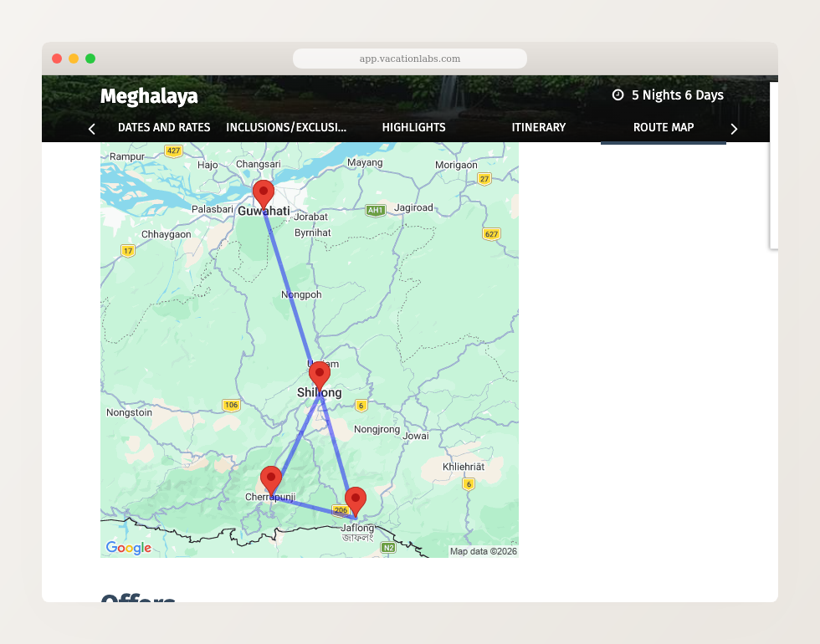This screenshot has width=820, height=644.
Task: Click the Map data ©2026 attribution
Action: coord(483,551)
